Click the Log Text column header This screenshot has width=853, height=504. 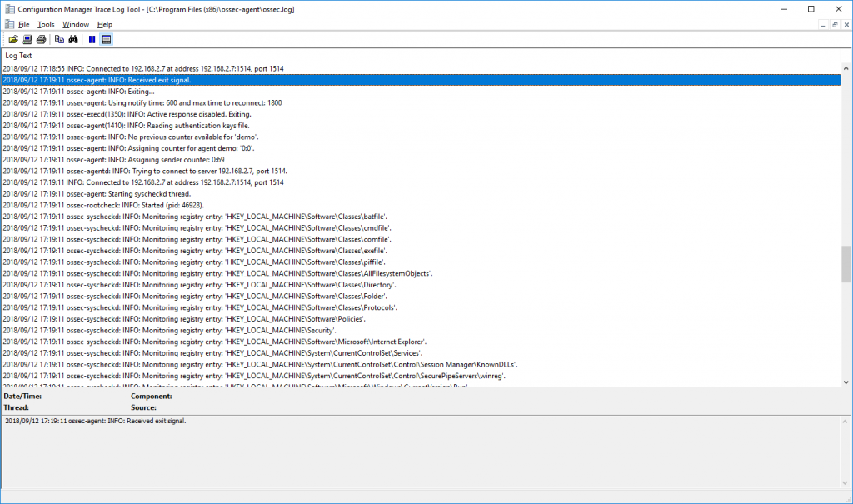20,55
